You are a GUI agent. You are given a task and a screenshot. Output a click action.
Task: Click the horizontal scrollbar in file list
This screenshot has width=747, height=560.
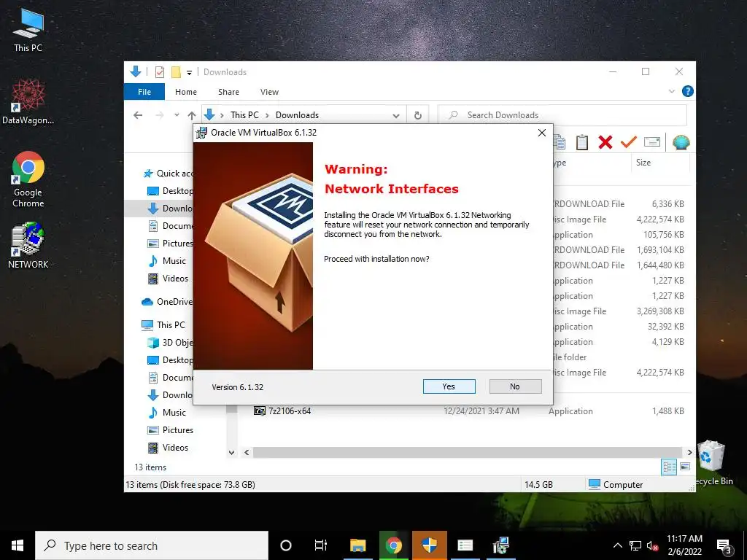467,452
